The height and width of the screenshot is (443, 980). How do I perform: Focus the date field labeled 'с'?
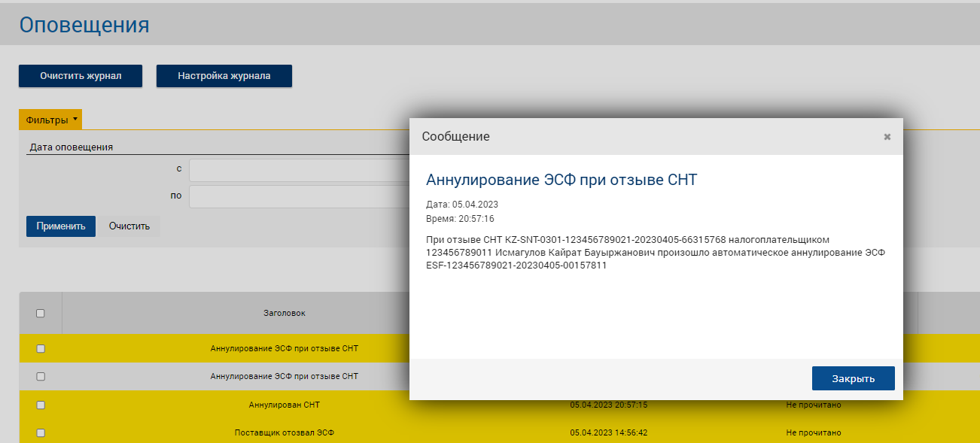click(299, 170)
